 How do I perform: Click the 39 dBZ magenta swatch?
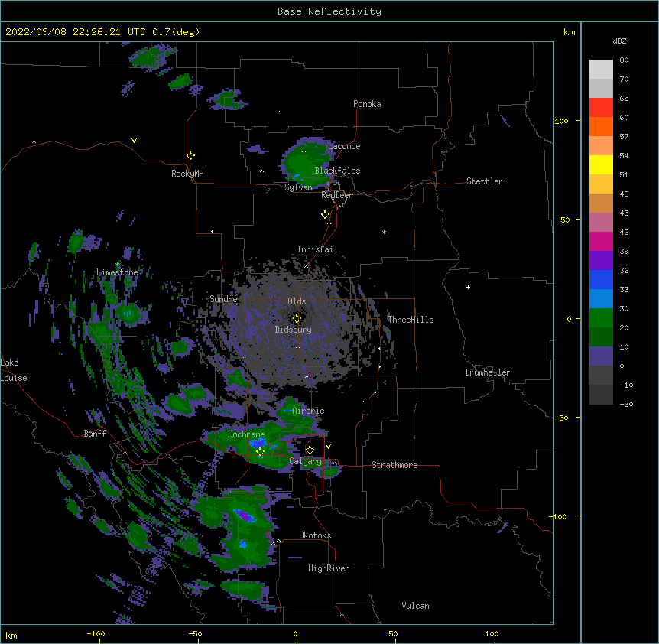click(601, 241)
